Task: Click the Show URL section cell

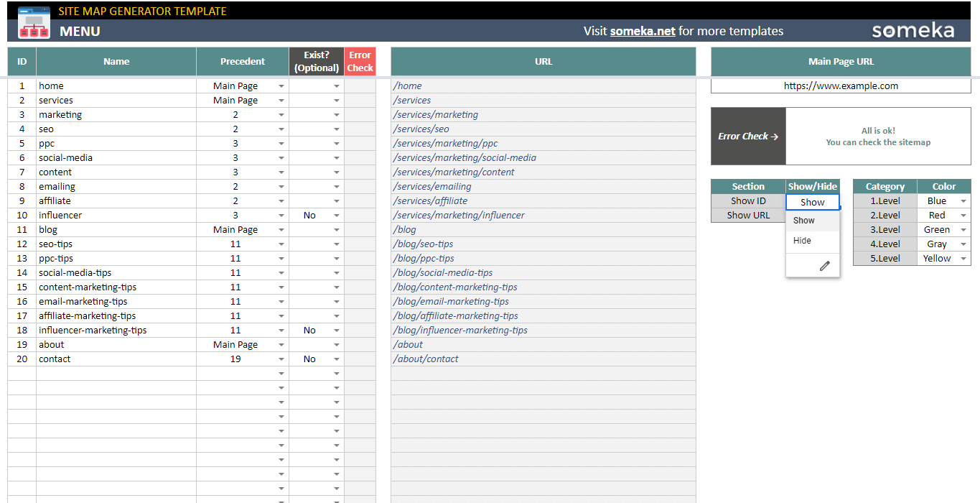Action: [x=748, y=215]
